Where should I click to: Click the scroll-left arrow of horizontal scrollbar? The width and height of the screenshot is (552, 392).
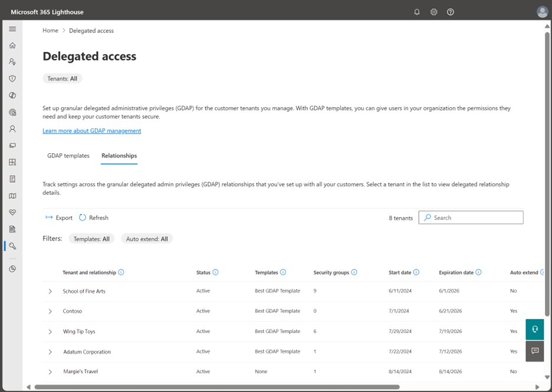point(28,387)
